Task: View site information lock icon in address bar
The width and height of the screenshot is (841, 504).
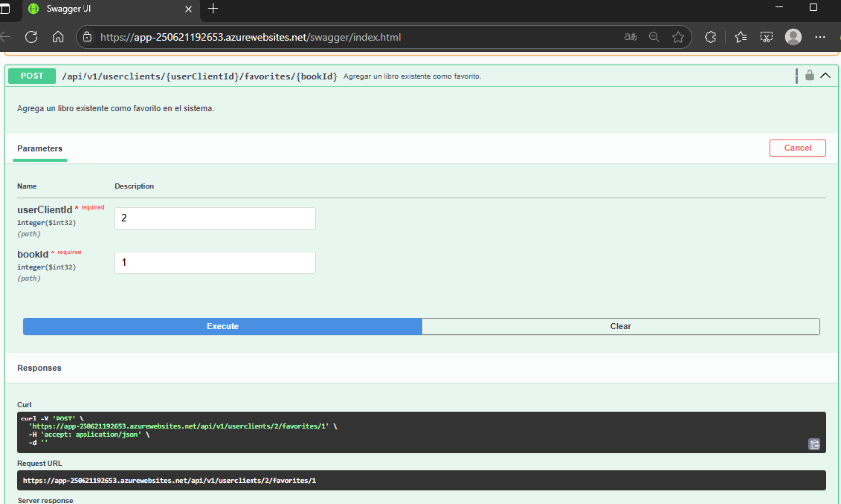Action: click(87, 37)
